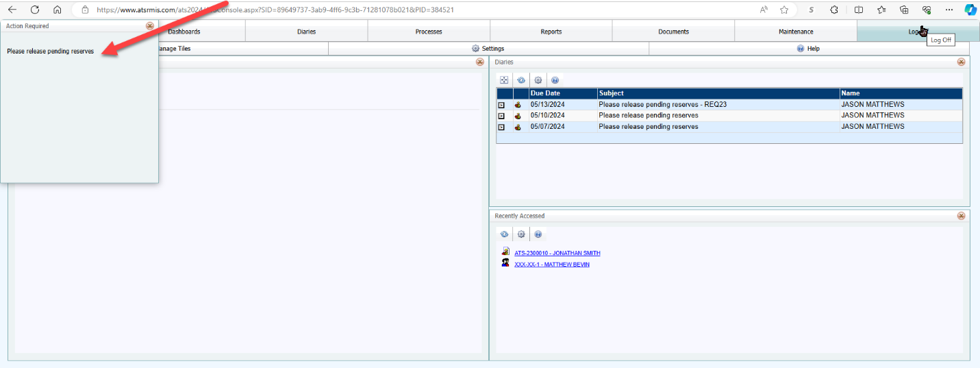Screen dimensions: 980x368
Task: Expand the 05/10/2024 diary row
Action: point(501,116)
